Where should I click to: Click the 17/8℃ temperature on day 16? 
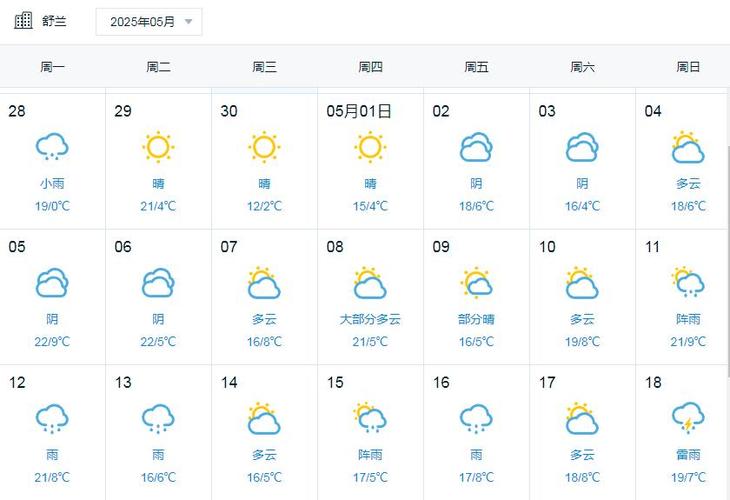(476, 477)
